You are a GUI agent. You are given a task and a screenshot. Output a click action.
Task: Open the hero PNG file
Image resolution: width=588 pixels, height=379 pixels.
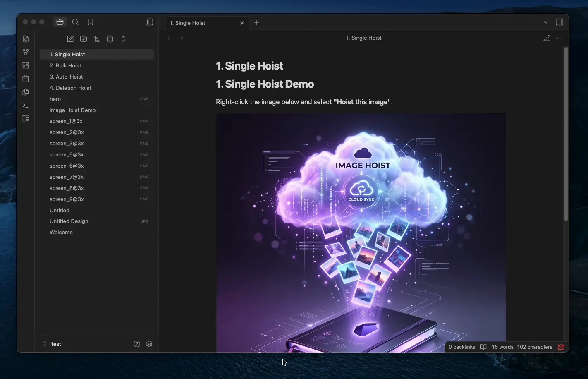[97, 99]
